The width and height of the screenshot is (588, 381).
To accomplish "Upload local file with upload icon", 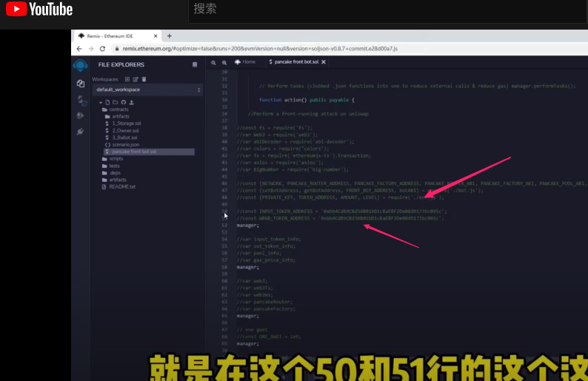I will (x=132, y=102).
